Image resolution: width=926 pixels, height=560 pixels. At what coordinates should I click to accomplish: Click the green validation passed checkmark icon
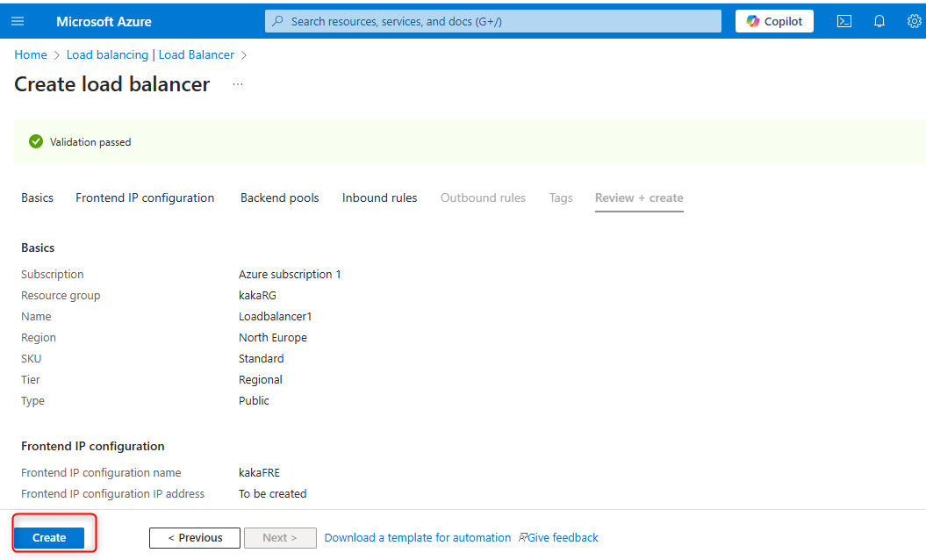pos(36,142)
